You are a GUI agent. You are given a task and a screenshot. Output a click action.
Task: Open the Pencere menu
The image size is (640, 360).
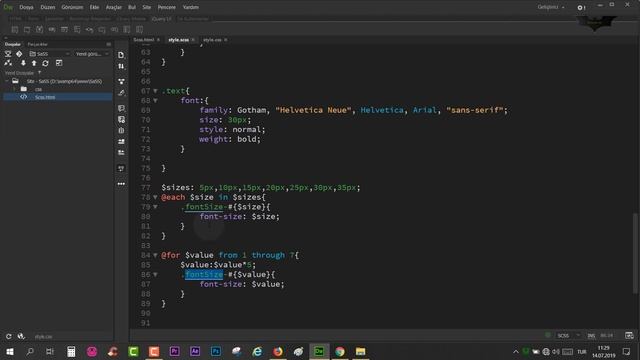tap(167, 7)
